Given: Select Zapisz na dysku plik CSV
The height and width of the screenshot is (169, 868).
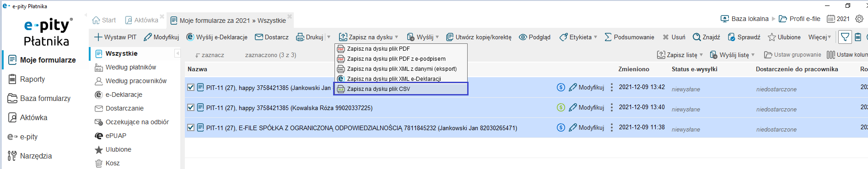Looking at the screenshot, I should pyautogui.click(x=401, y=89).
